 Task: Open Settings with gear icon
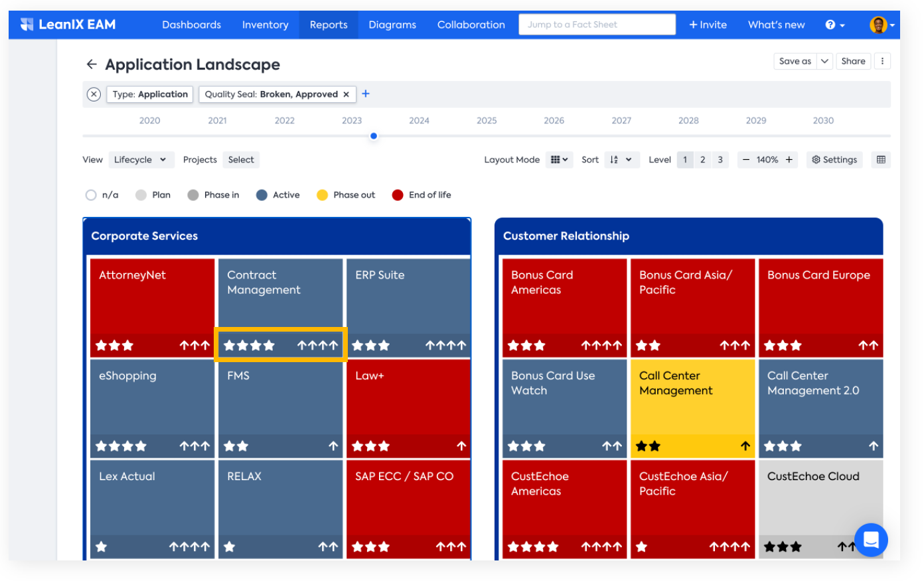tap(834, 160)
